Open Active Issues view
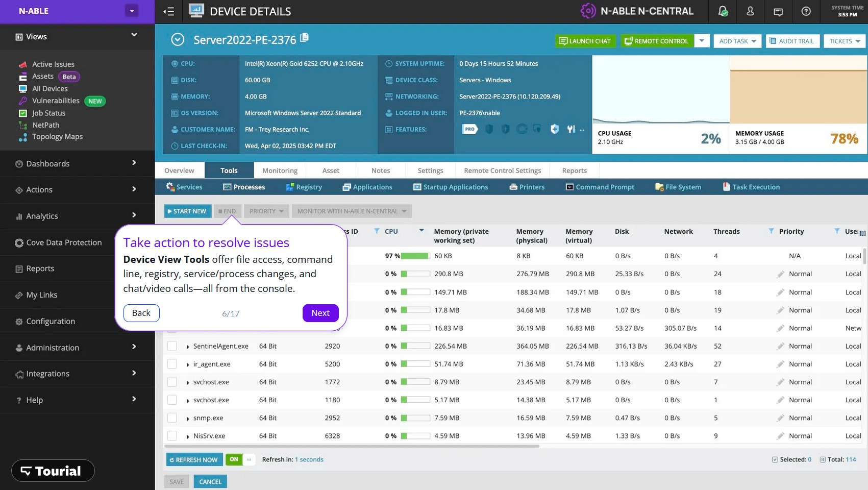This screenshot has height=490, width=868. (53, 64)
